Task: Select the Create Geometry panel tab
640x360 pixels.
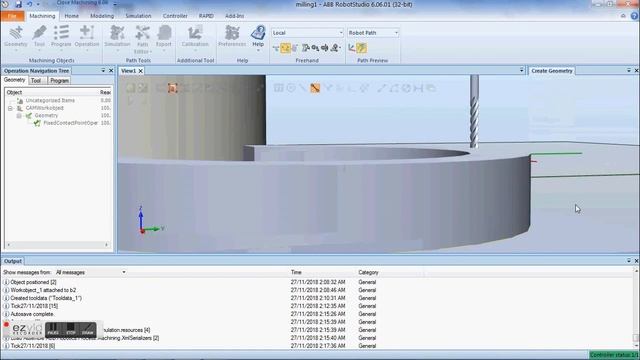Action: [552, 71]
